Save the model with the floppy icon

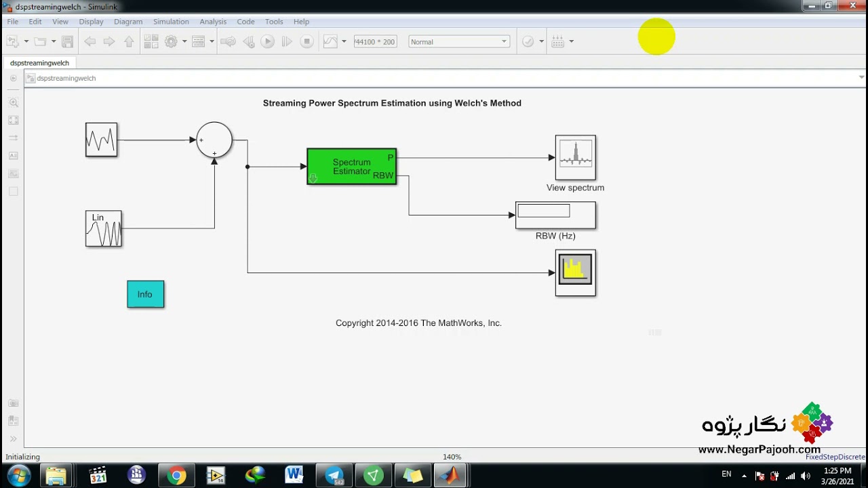click(67, 41)
